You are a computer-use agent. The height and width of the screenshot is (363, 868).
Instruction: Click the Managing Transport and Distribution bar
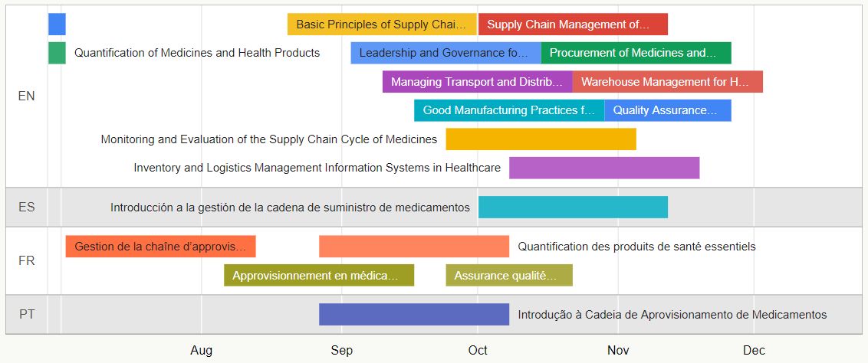[477, 82]
